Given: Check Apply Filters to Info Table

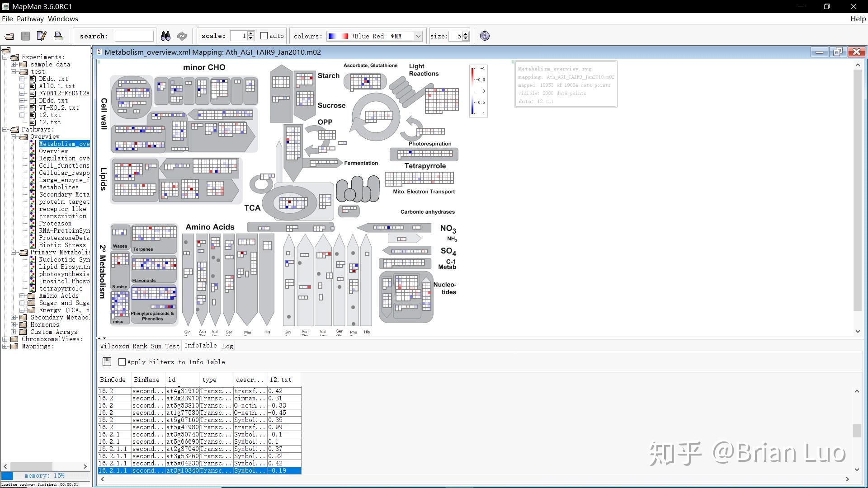Looking at the screenshot, I should click(122, 362).
